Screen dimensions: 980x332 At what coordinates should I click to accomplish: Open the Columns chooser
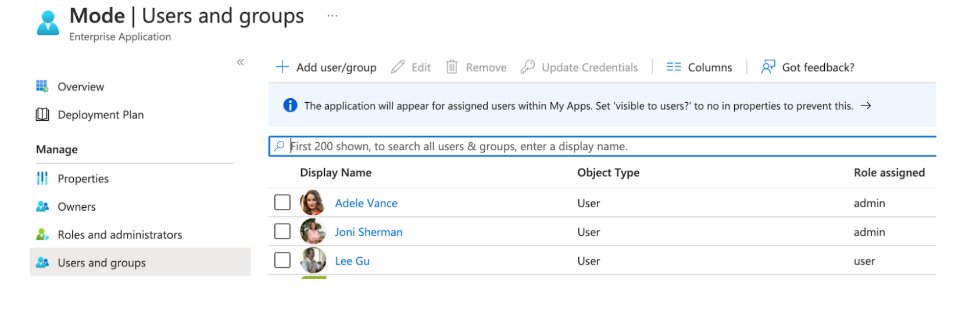pos(699,67)
